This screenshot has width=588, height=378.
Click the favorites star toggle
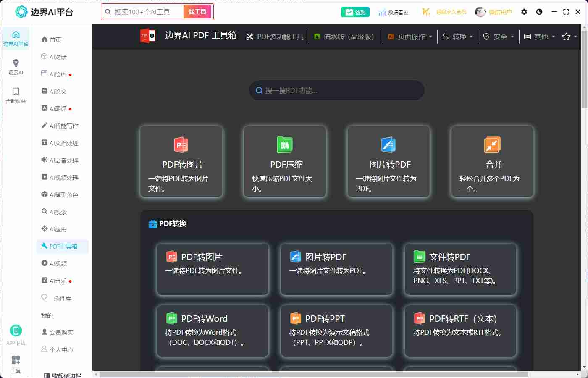pyautogui.click(x=566, y=37)
